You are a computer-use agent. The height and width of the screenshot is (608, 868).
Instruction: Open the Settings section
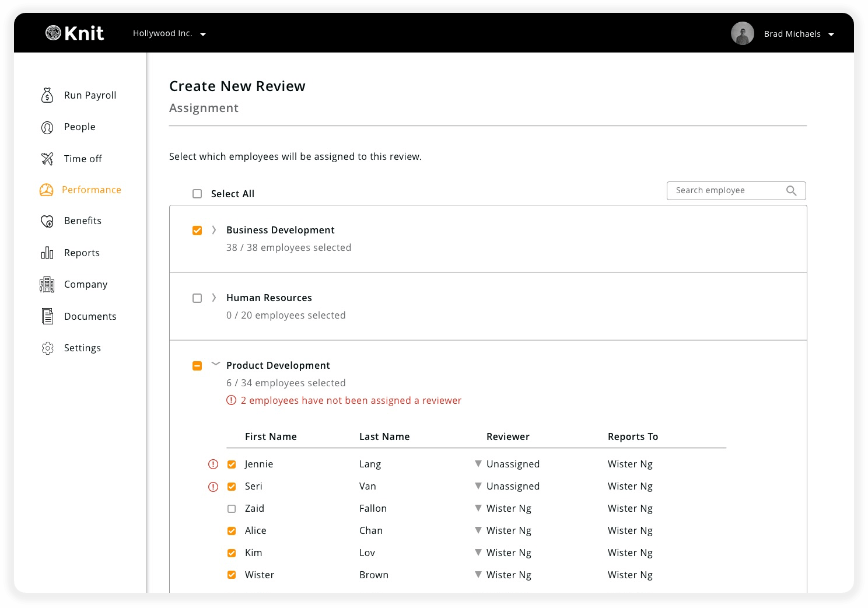(x=82, y=348)
